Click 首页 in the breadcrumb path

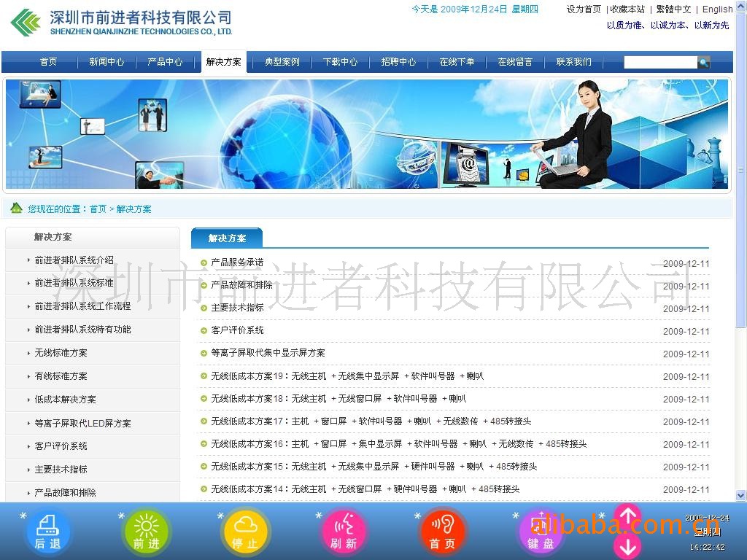click(98, 209)
